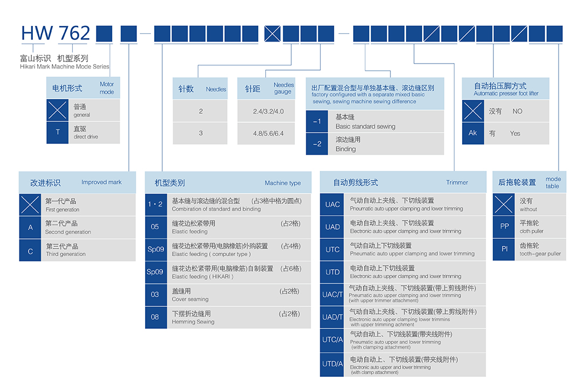The image size is (585, 392).
Task: Click the -2 Binding code box
Action: click(x=317, y=144)
